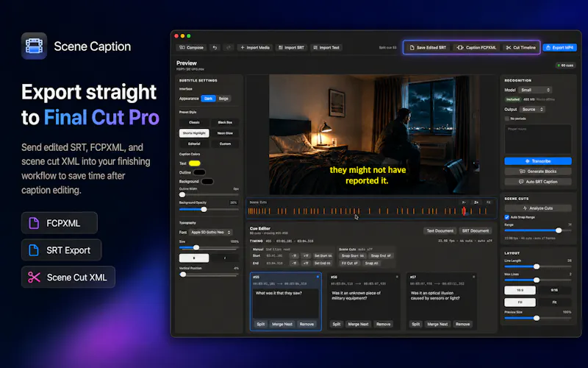Click the purple FCPXML document icon
This screenshot has width=588, height=368.
pyautogui.click(x=34, y=223)
